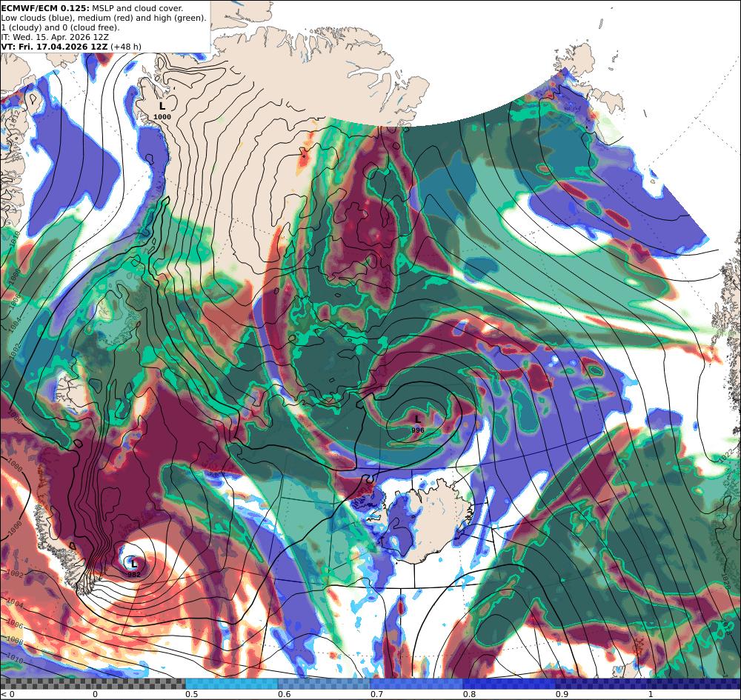The image size is (741, 700).
Task: Click the init time 'IT: Wed. 15. Apr. 2026 12Z'
Action: (54, 37)
